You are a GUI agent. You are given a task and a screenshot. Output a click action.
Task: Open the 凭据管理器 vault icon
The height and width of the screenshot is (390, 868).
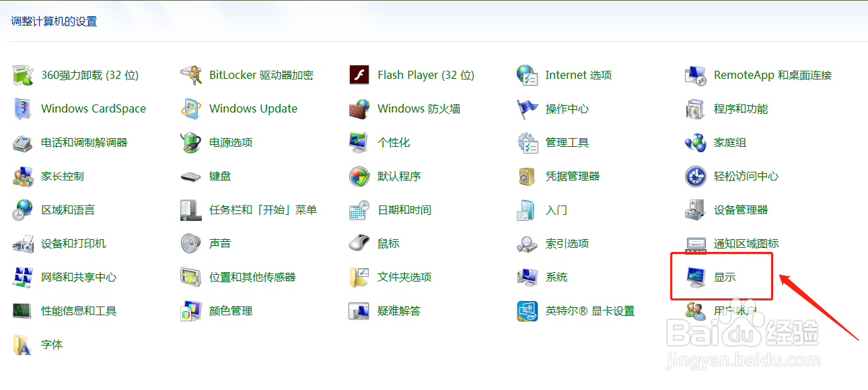527,176
